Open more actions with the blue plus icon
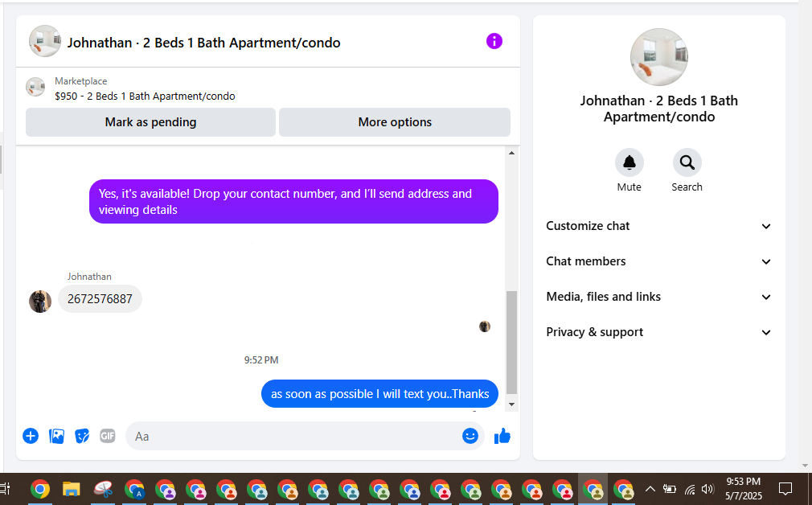Image resolution: width=812 pixels, height=505 pixels. (x=31, y=436)
